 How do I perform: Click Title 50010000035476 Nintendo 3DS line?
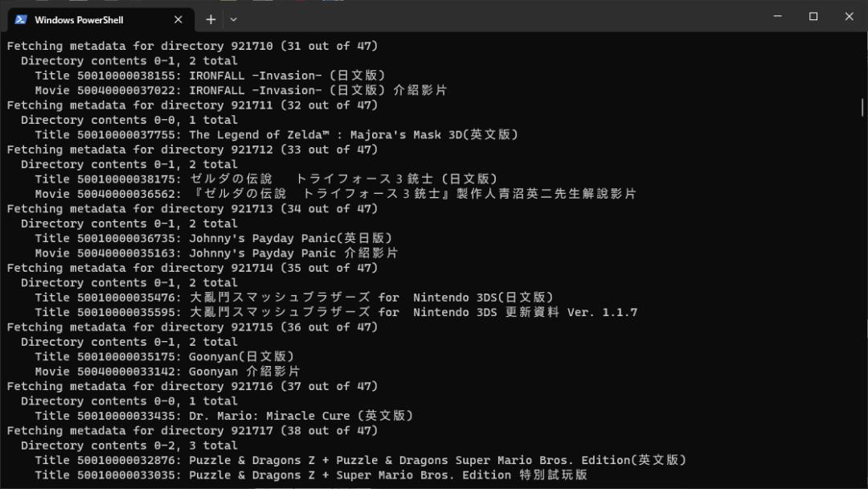pos(294,298)
